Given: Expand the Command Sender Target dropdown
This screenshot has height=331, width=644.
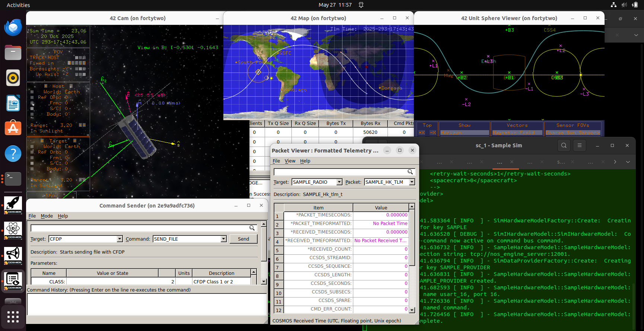Looking at the screenshot, I should coord(120,239).
